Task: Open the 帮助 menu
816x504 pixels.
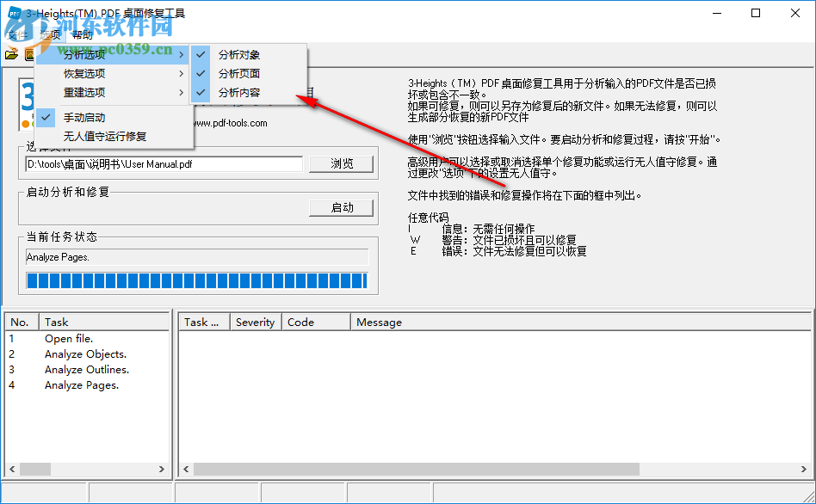Action: coord(81,34)
